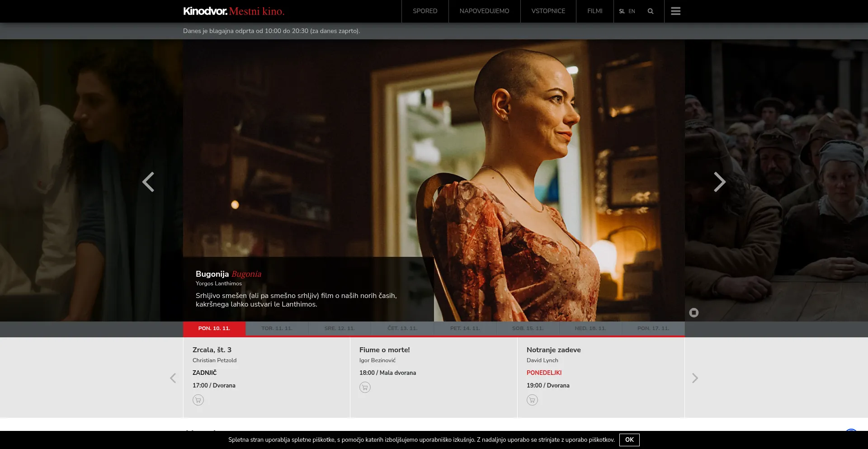This screenshot has width=868, height=449.
Task: Click the Kinodvor Mestni kino logo
Action: click(234, 11)
